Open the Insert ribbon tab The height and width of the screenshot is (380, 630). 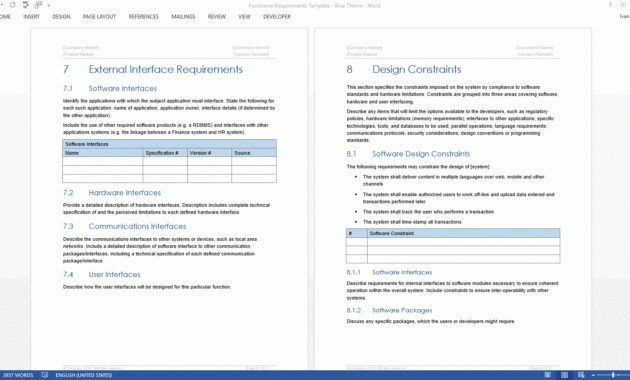pyautogui.click(x=31, y=16)
